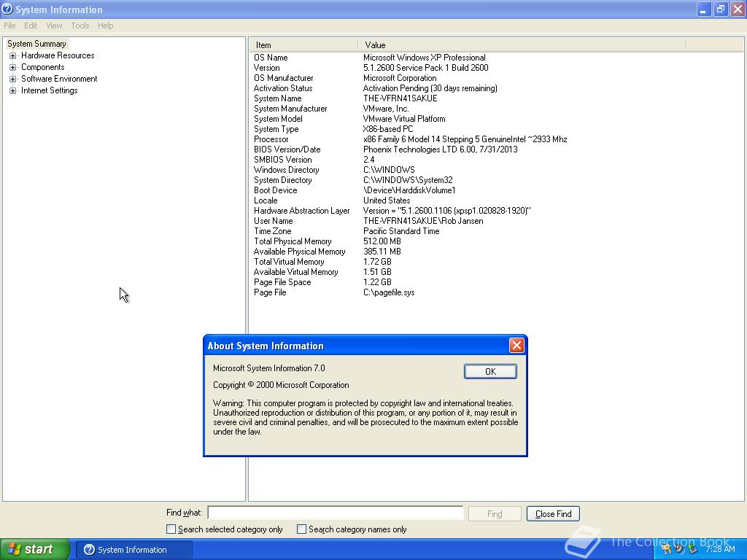Click System Information taskbar button
The height and width of the screenshot is (560, 747).
tap(134, 550)
